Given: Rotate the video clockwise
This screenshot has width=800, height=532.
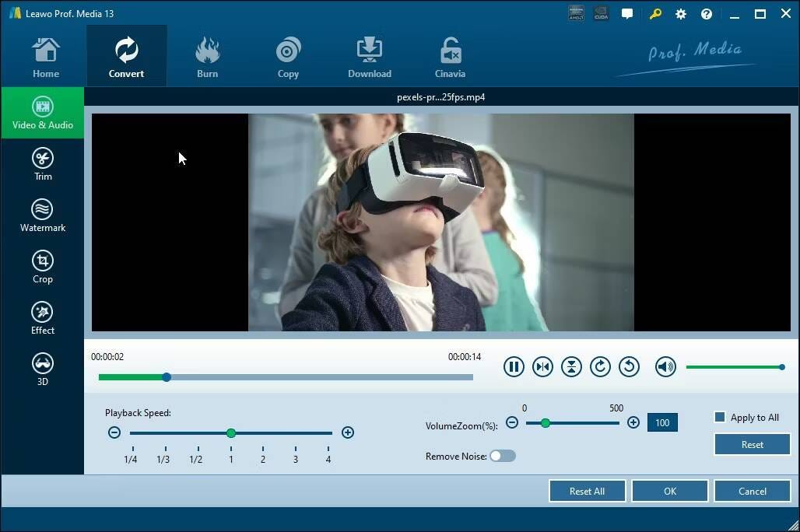Looking at the screenshot, I should coord(600,366).
